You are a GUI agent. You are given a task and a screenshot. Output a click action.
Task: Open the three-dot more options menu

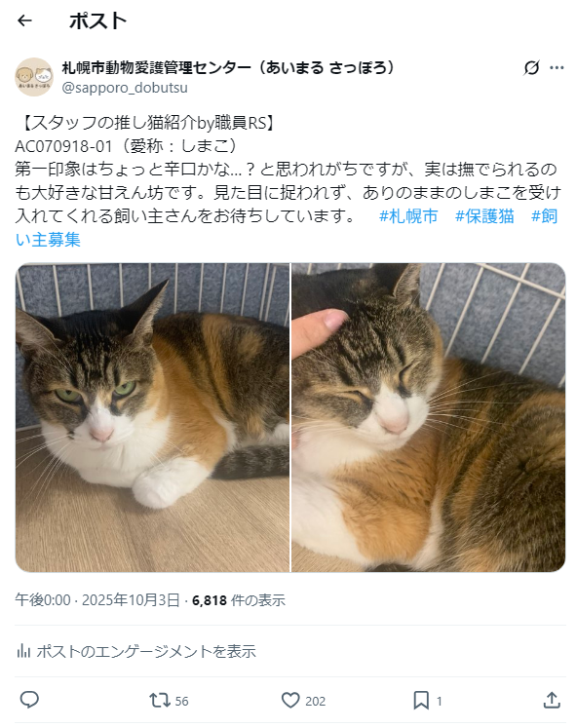point(557,68)
